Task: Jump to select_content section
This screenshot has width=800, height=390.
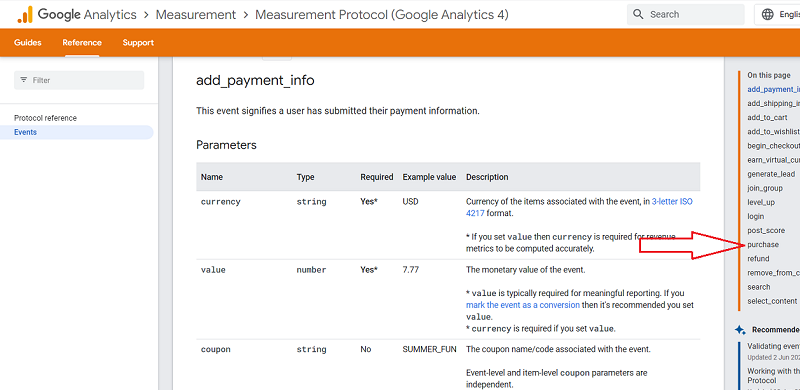Action: 772,301
